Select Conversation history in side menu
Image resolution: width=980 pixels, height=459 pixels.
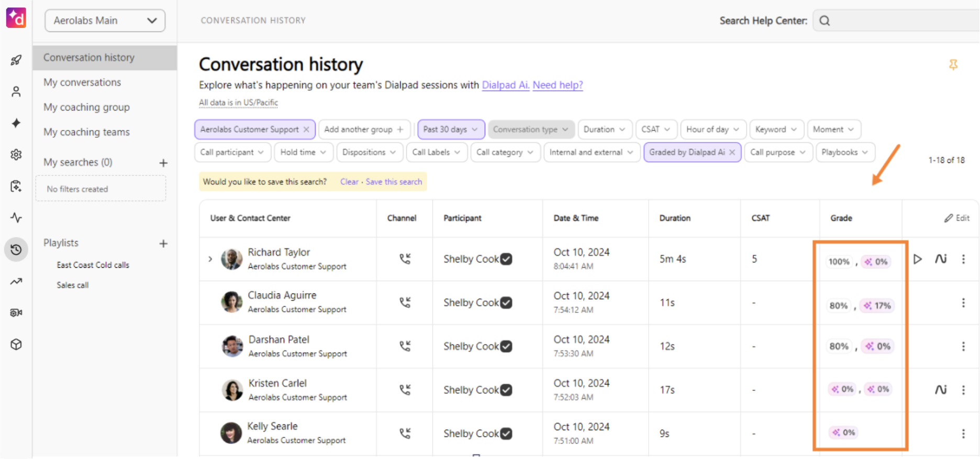pyautogui.click(x=105, y=58)
